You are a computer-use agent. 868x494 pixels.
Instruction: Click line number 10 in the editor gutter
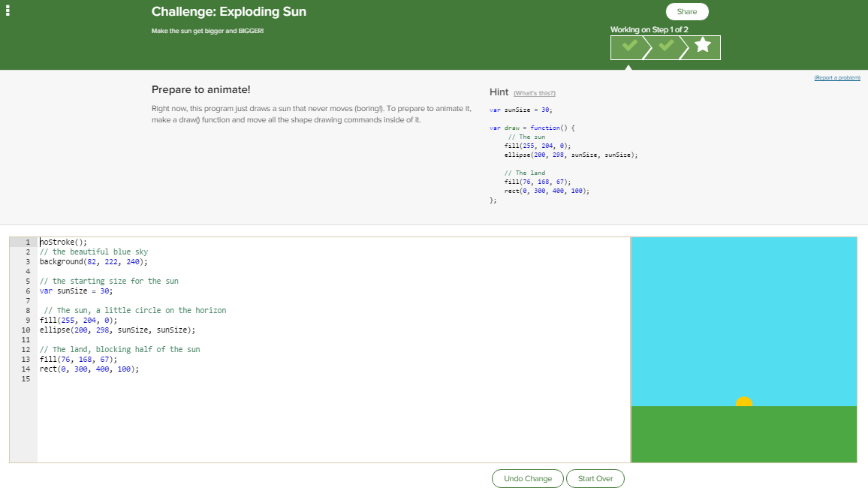click(x=26, y=330)
